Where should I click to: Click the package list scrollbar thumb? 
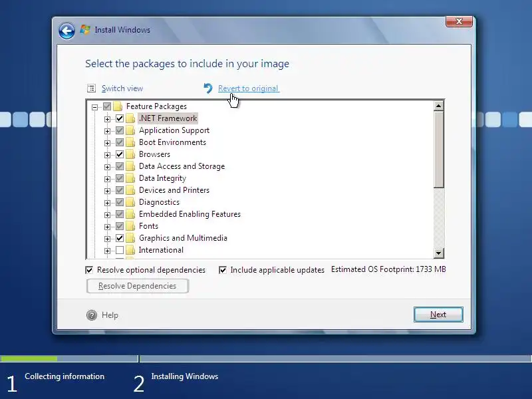(438, 149)
